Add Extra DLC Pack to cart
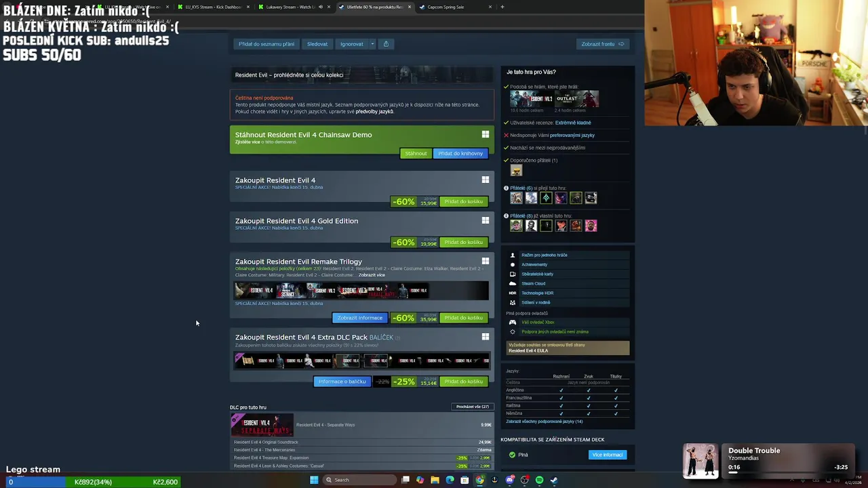The image size is (868, 488). (464, 381)
